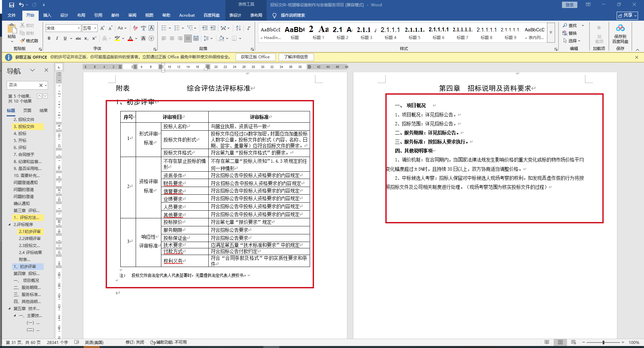Apply character border (boxed A) icon
644x348 pixels.
pyautogui.click(x=151, y=28)
